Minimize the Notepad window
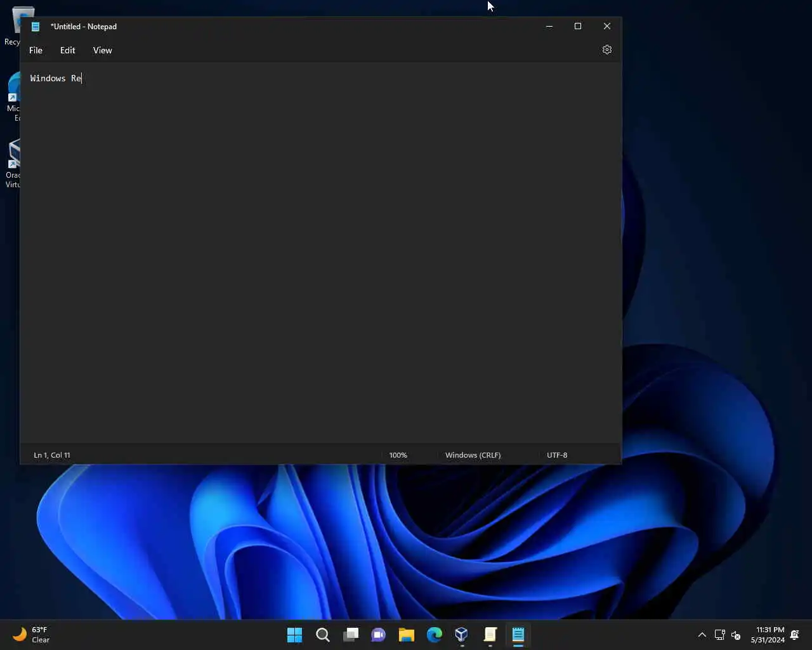The image size is (812, 650). click(549, 26)
